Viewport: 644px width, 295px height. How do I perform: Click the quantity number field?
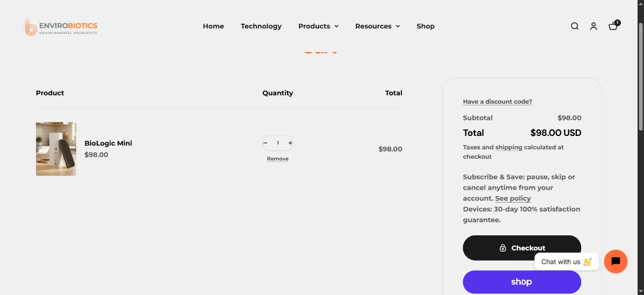point(278,143)
